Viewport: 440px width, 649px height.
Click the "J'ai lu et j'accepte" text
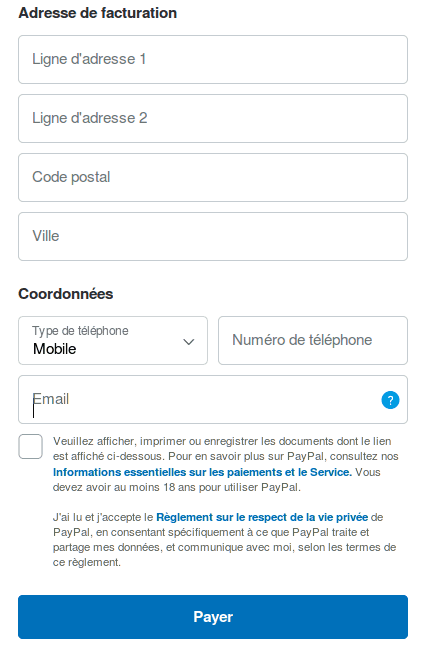click(x=103, y=517)
